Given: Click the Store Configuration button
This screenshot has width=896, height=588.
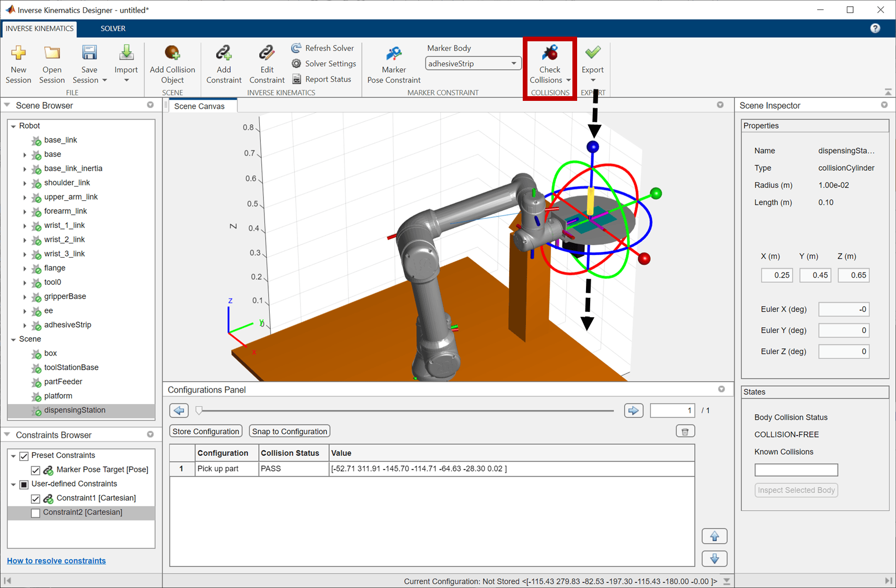Looking at the screenshot, I should click(x=206, y=431).
